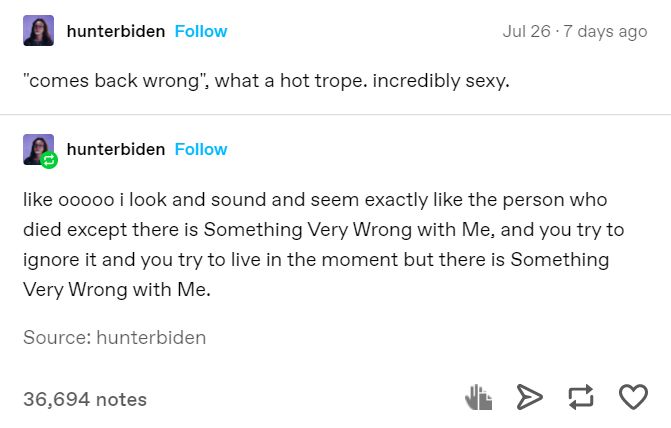Share the post via paper plane icon
671x428 pixels.
coord(528,398)
